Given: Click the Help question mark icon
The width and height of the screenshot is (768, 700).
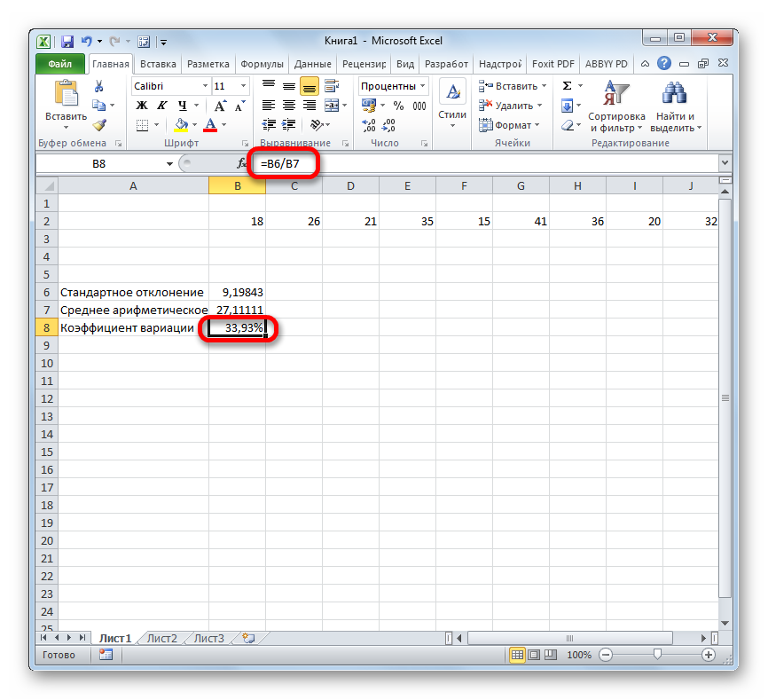Looking at the screenshot, I should (x=664, y=64).
